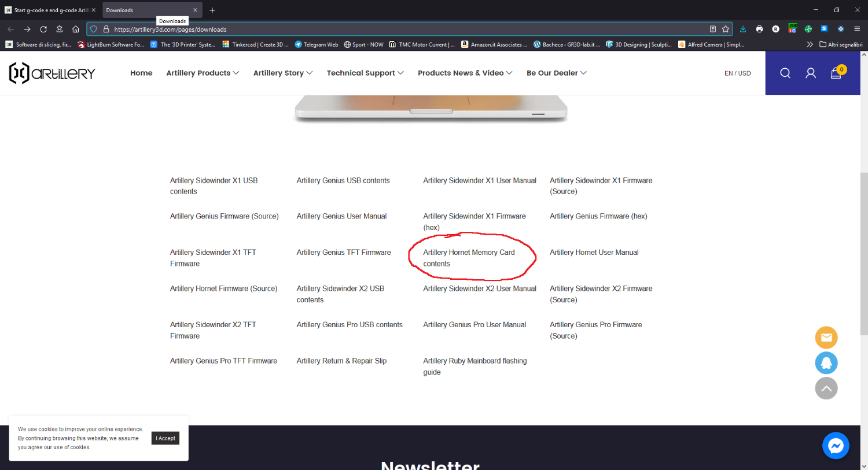The width and height of the screenshot is (868, 470).
Task: Jump back to top arrow button
Action: (826, 388)
